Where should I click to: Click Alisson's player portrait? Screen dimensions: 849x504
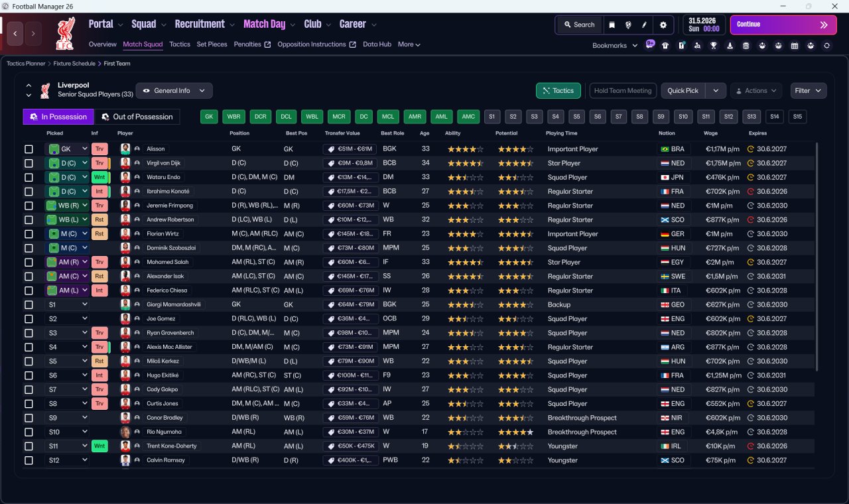125,149
